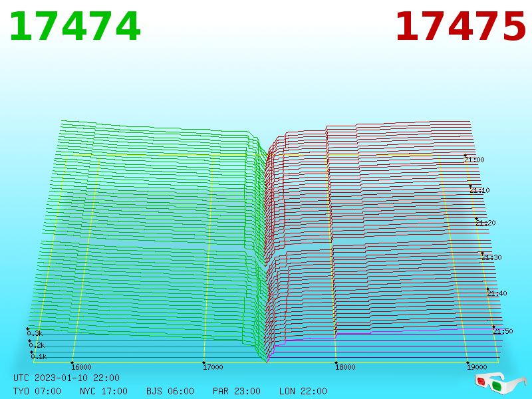Click the 0.3k volume axis label

coord(35,333)
